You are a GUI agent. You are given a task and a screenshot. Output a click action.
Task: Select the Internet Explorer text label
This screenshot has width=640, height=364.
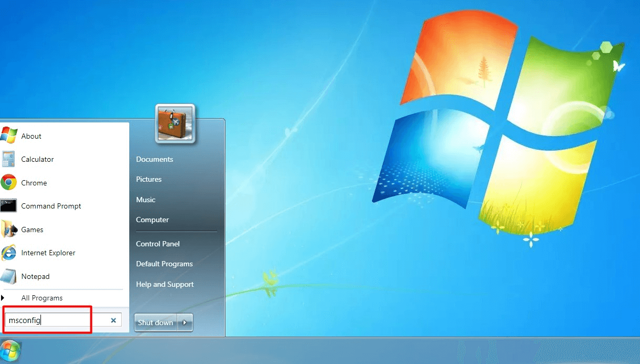pos(48,253)
